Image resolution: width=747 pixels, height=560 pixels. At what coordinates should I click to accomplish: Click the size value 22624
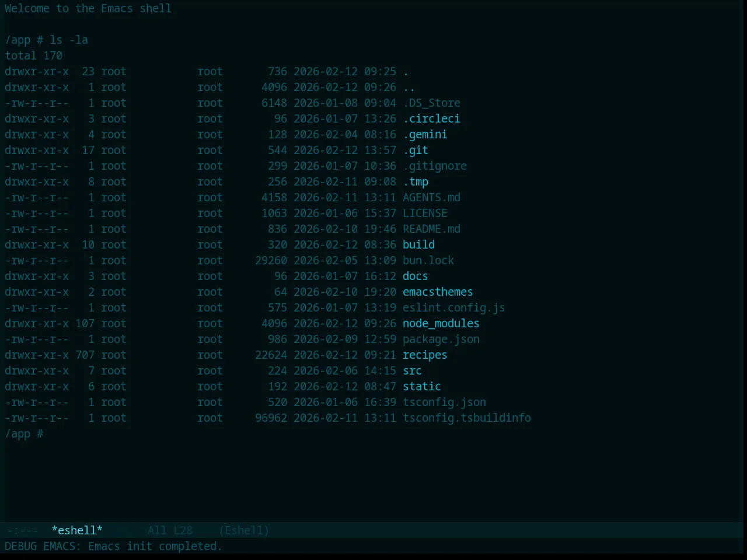271,355
